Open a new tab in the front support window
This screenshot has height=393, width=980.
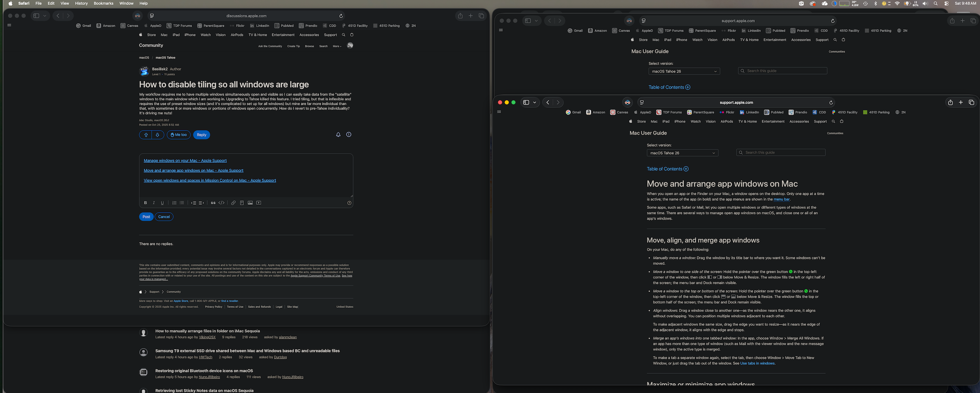961,102
